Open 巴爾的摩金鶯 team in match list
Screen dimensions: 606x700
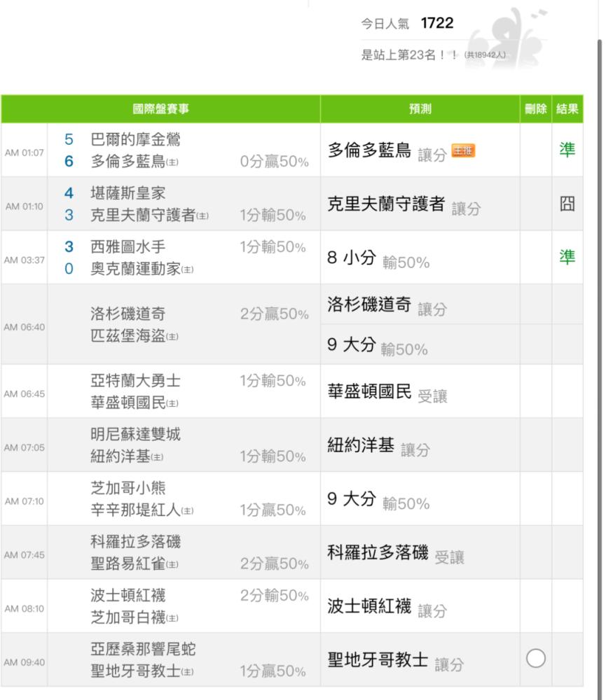[135, 139]
